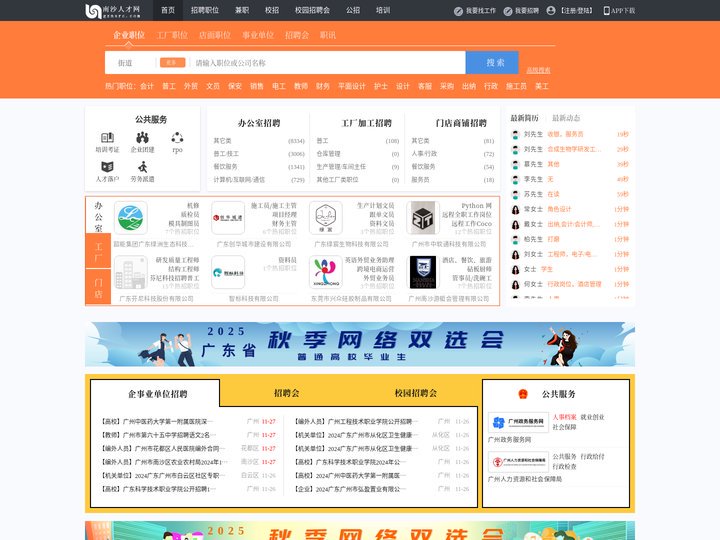Click the national emblem icon beside 公共服务
The height and width of the screenshot is (540, 720).
pyautogui.click(x=523, y=394)
